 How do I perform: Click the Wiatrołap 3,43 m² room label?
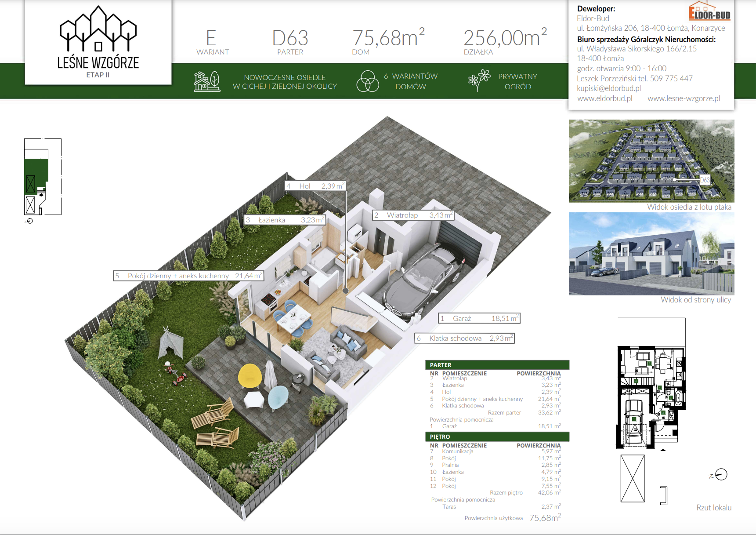(412, 215)
